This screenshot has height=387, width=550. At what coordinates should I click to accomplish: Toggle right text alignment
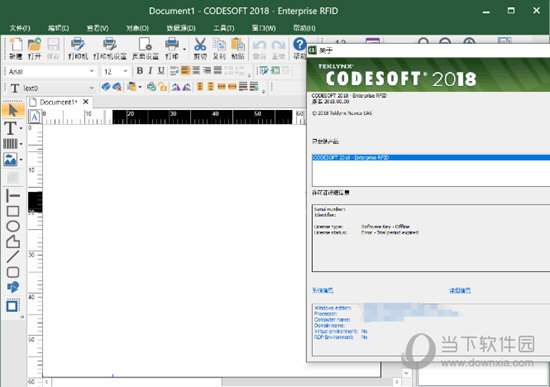coord(207,71)
